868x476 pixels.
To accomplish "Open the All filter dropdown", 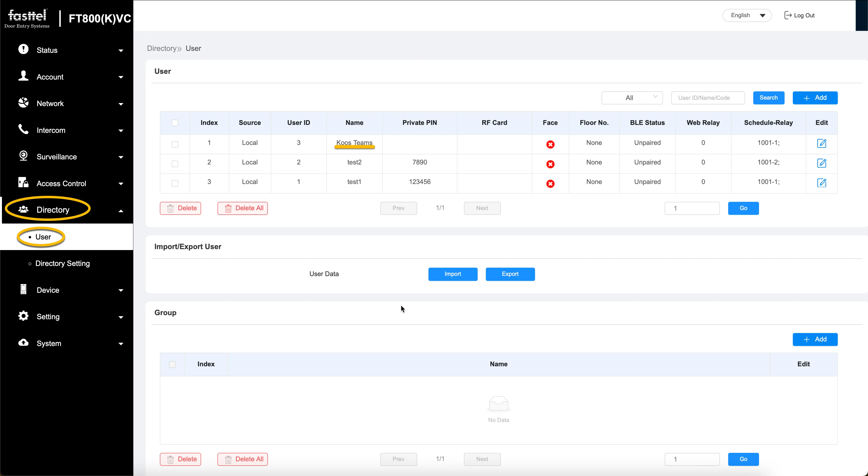I will click(x=632, y=98).
